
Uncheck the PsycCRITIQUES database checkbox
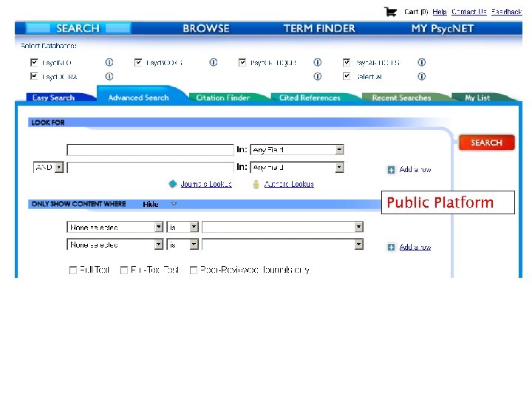(242, 62)
